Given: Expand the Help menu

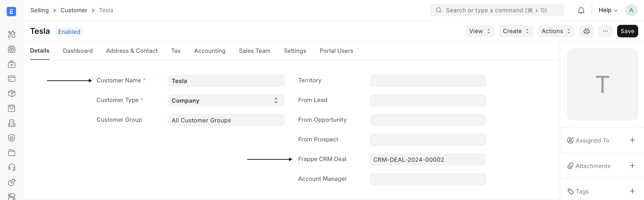Looking at the screenshot, I should click(608, 10).
